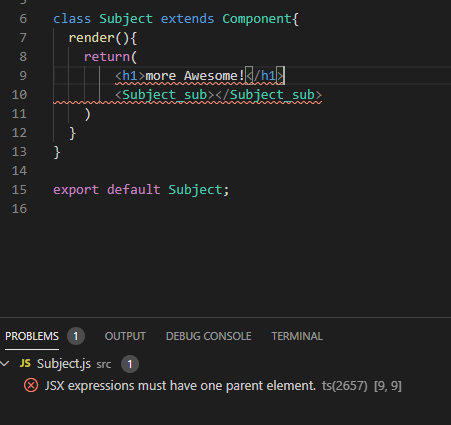Screen dimensions: 451x425
Task: Switch to the TERMINAL tab
Action: pyautogui.click(x=297, y=336)
